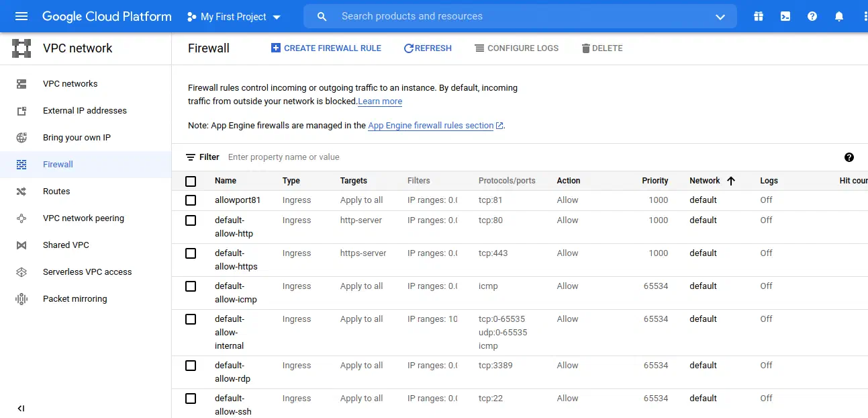Click the VPC network product icon
Viewport: 868px width, 418px height.
coord(21,48)
